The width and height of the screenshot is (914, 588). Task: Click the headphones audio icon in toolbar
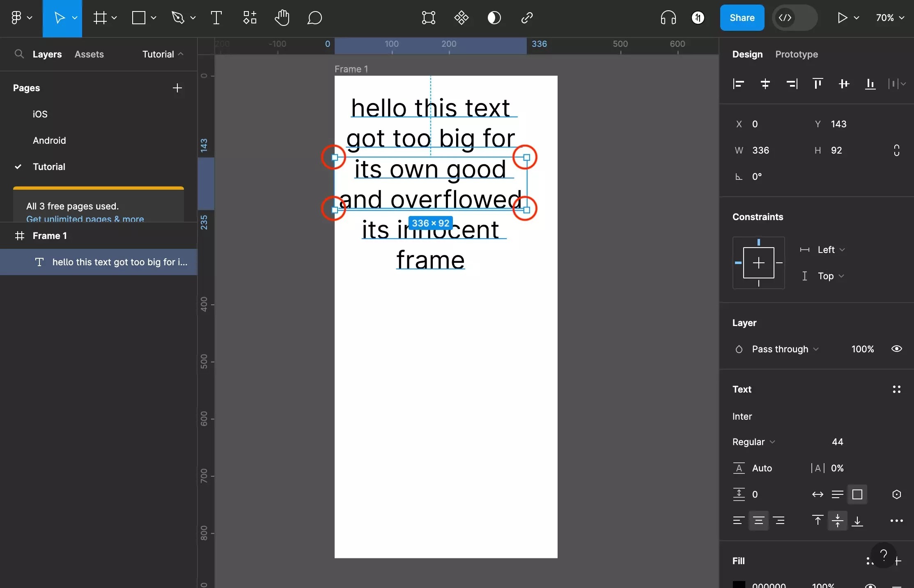668,18
